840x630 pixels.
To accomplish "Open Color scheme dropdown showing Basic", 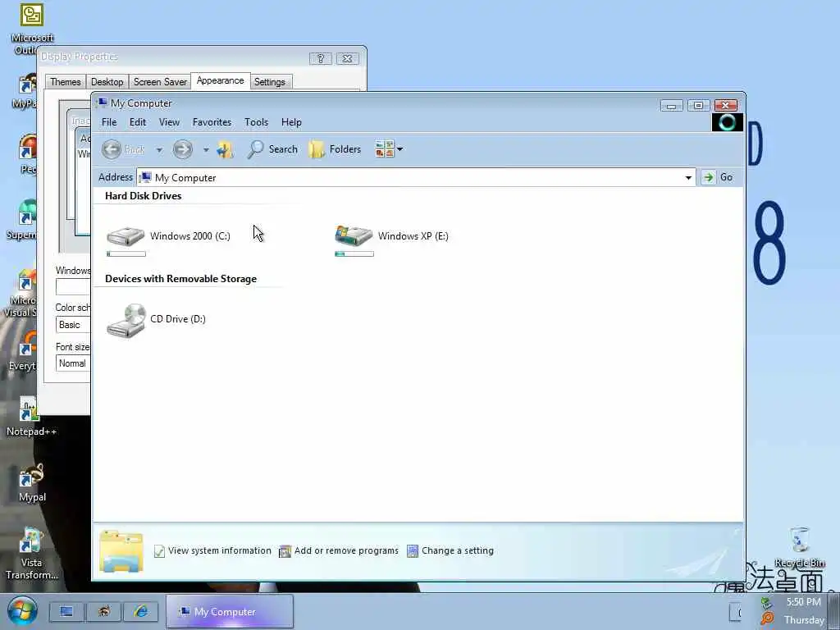I will point(73,325).
